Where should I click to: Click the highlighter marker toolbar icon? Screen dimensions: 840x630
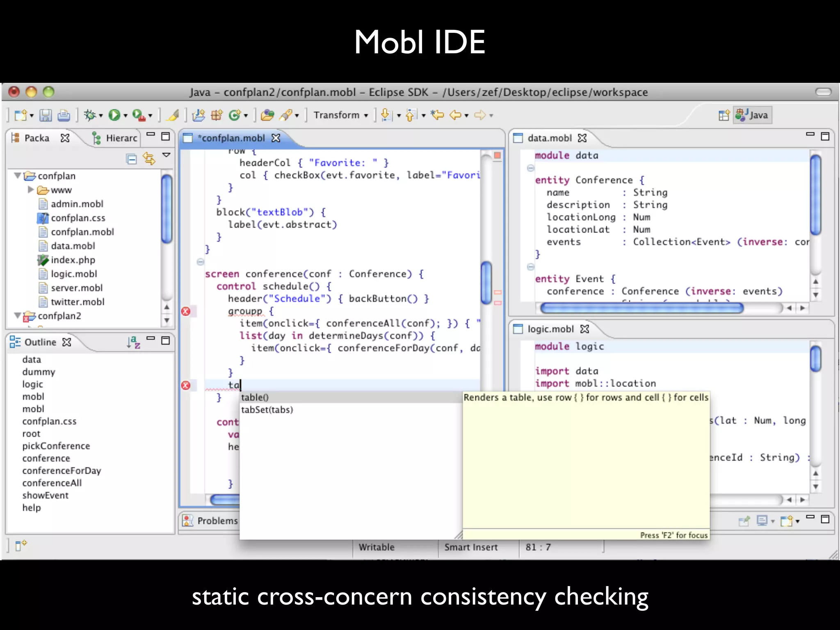(173, 115)
